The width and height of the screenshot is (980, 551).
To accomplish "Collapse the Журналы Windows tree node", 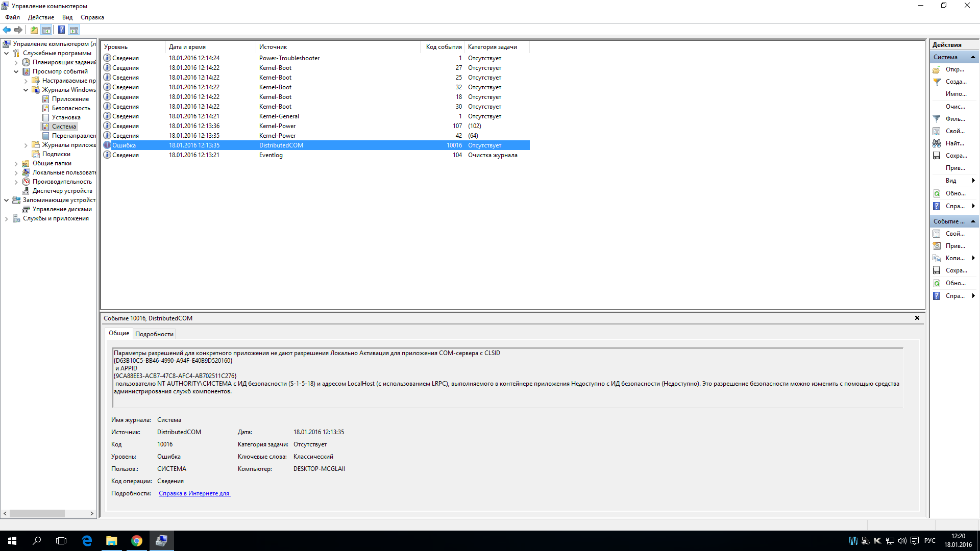I will tap(26, 90).
